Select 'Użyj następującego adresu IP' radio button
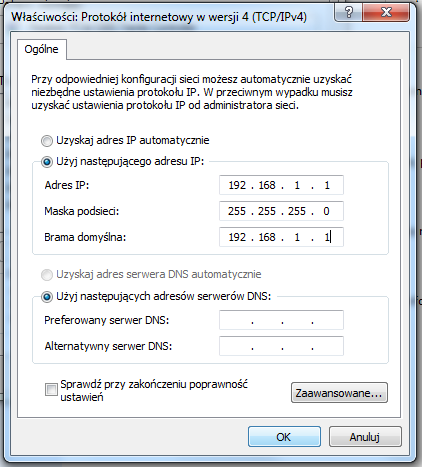The height and width of the screenshot is (467, 422). [x=47, y=162]
